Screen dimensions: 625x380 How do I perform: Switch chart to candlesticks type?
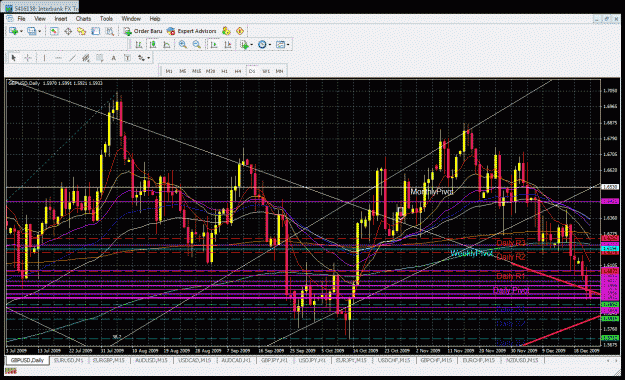point(153,45)
